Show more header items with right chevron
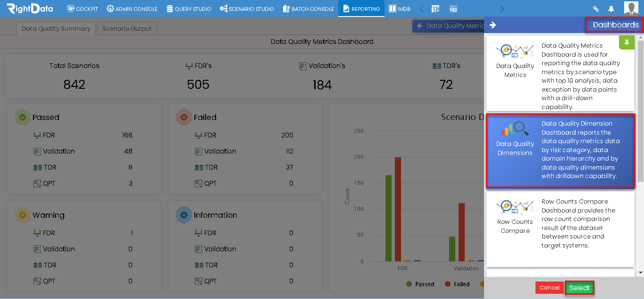Image resolution: width=644 pixels, height=299 pixels. click(502, 9)
